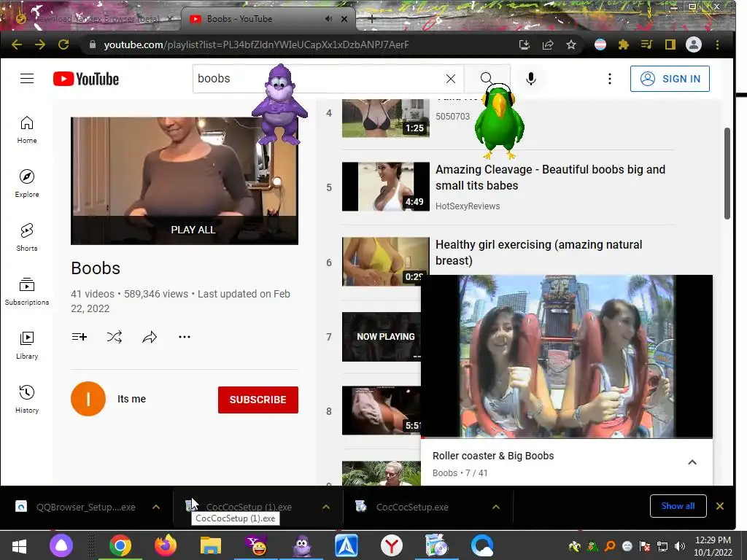Open the Extensions puzzle-piece menu
This screenshot has width=747, height=560.
click(x=623, y=44)
